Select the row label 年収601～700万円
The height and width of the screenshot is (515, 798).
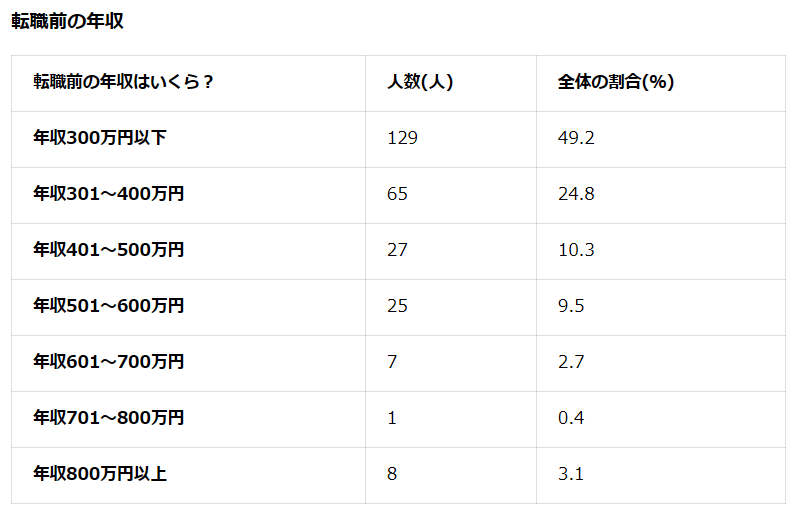108,362
